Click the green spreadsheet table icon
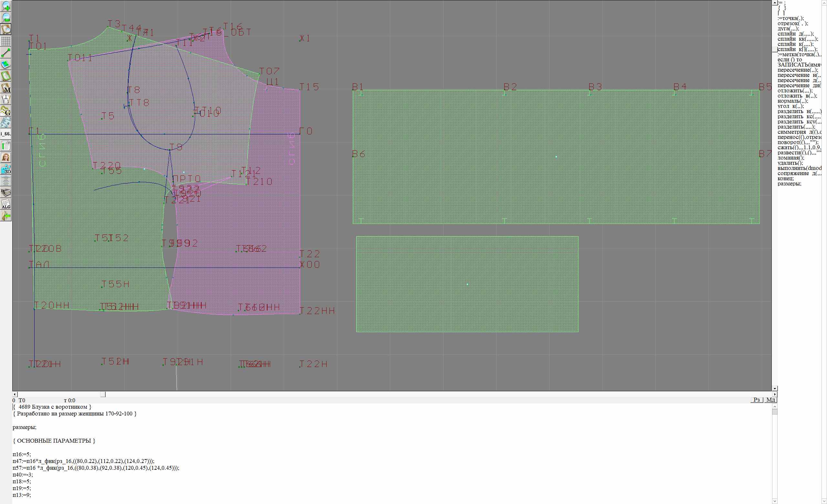This screenshot has width=827, height=504. pos(6,146)
